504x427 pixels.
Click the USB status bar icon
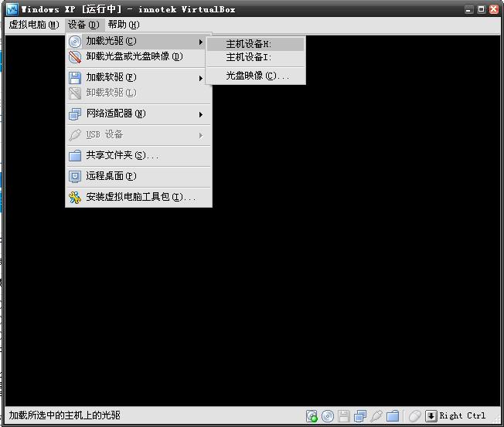(376, 416)
